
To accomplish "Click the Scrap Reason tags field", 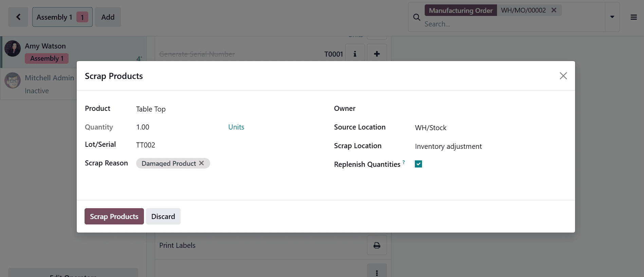I will tap(227, 163).
